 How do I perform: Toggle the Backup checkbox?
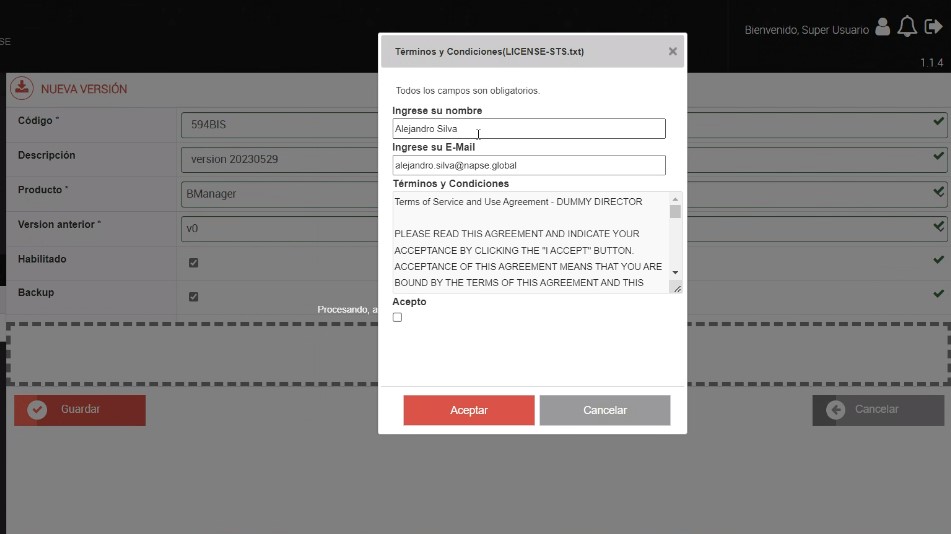click(x=194, y=297)
